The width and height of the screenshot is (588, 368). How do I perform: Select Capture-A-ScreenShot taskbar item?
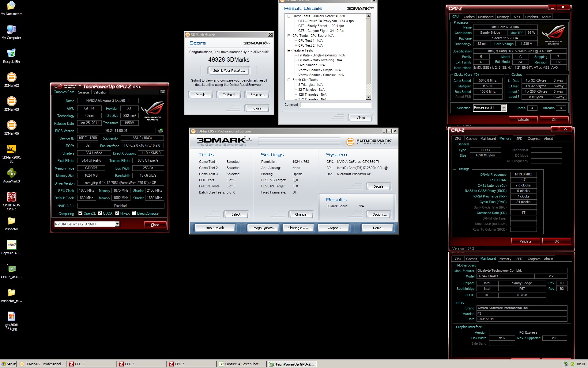click(x=242, y=364)
